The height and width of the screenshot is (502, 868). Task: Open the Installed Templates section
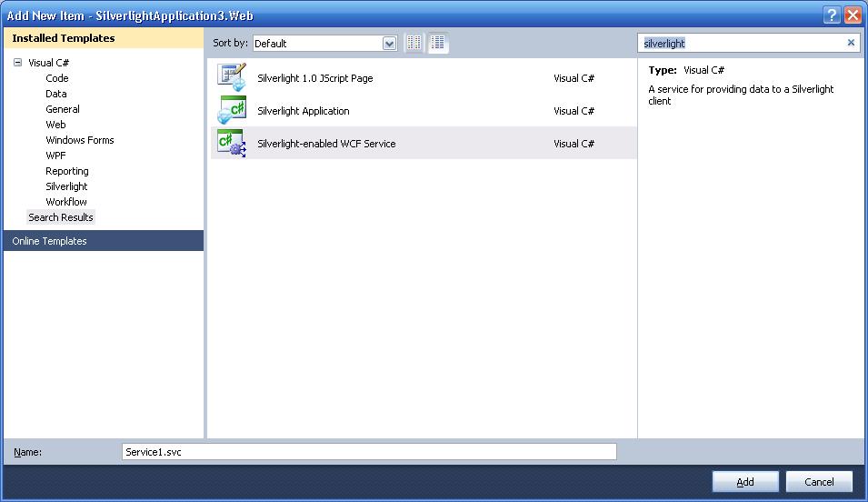104,38
